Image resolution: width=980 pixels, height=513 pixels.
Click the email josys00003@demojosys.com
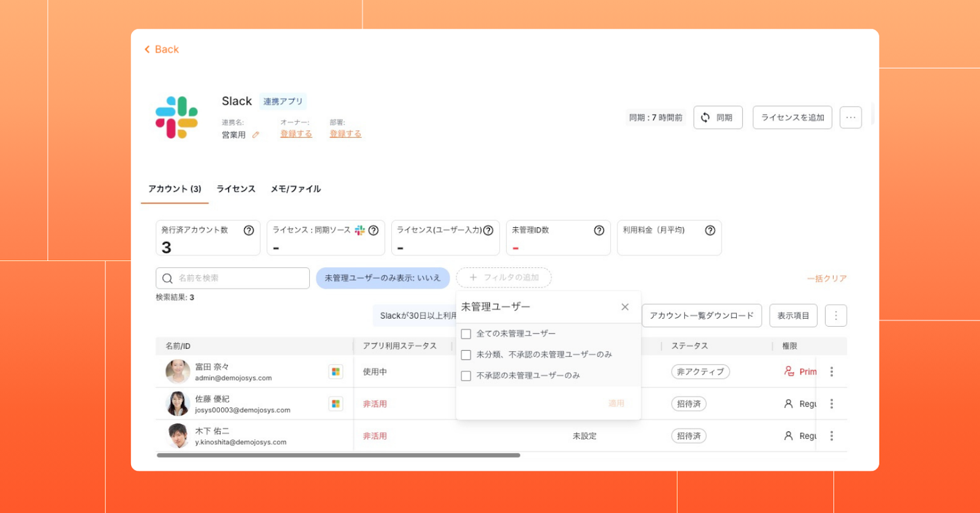pyautogui.click(x=243, y=410)
